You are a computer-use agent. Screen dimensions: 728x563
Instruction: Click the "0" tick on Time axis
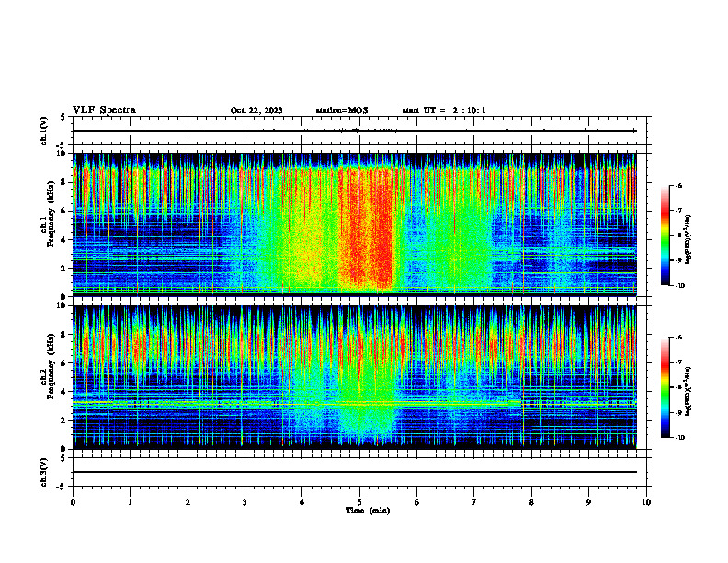(73, 502)
